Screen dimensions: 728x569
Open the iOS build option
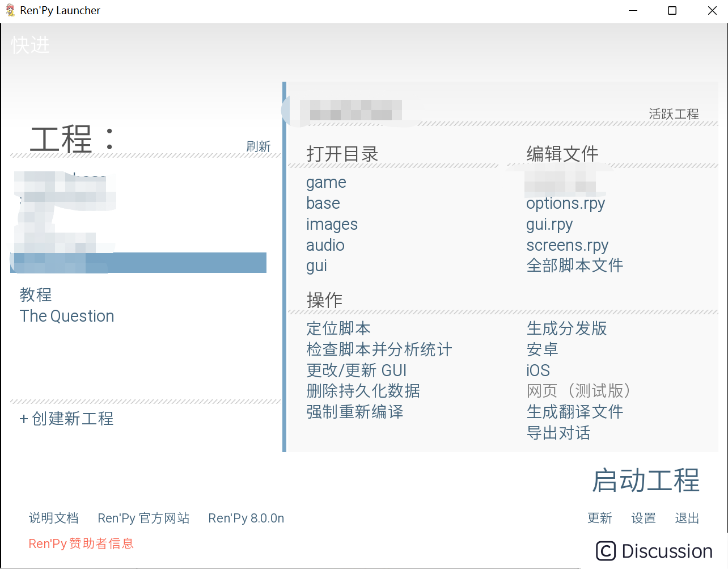(x=538, y=370)
